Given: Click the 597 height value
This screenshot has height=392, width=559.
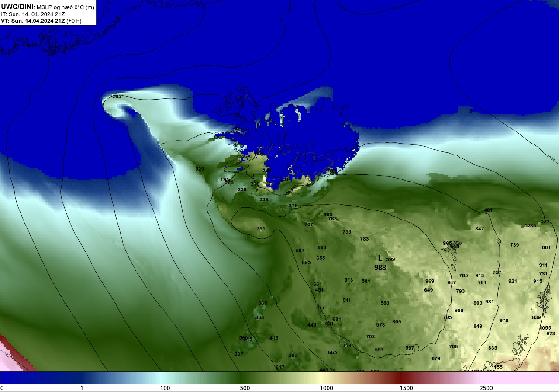Looking at the screenshot, I should 410,348.
